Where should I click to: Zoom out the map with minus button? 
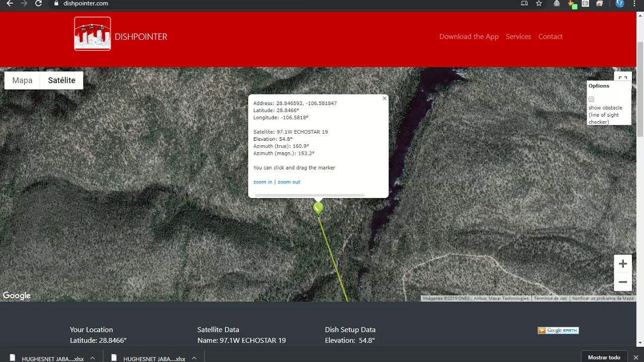(x=623, y=282)
